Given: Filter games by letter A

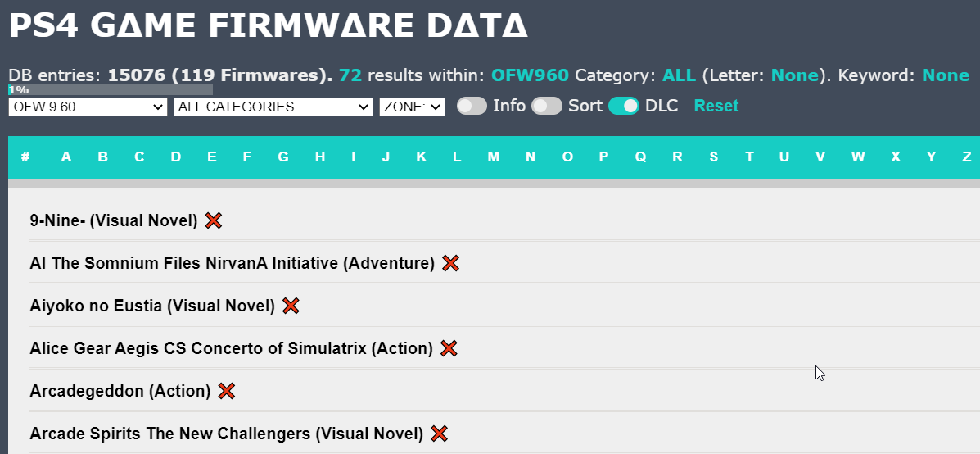Looking at the screenshot, I should point(66,157).
